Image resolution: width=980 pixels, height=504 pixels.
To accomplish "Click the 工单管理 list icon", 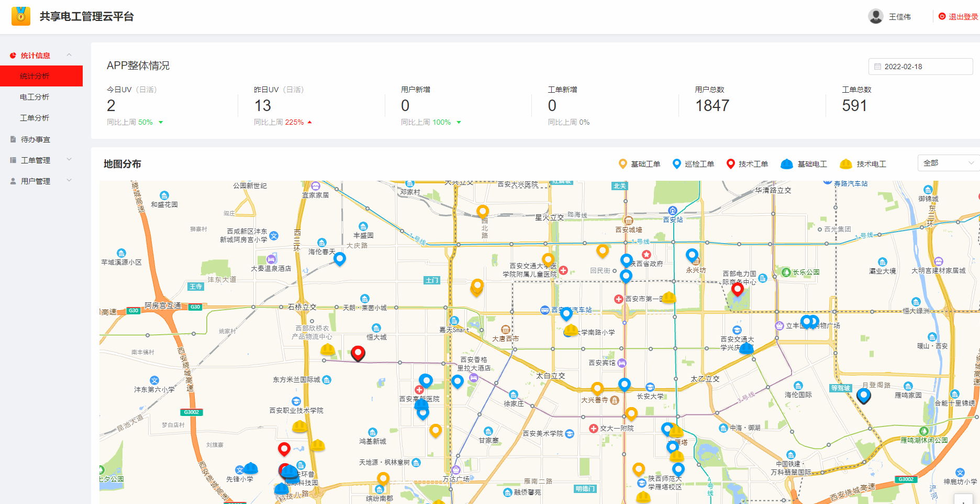I will pyautogui.click(x=13, y=160).
